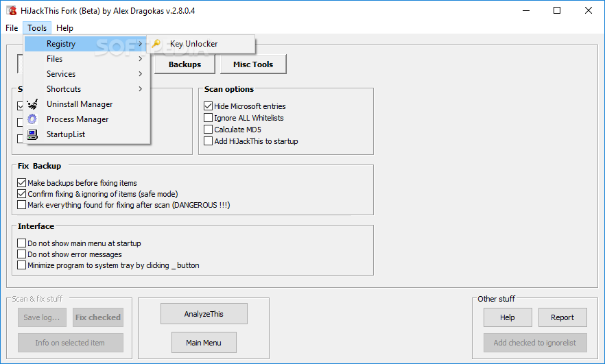This screenshot has width=605, height=364.
Task: Switch to the Misc Tools section
Action: click(253, 64)
